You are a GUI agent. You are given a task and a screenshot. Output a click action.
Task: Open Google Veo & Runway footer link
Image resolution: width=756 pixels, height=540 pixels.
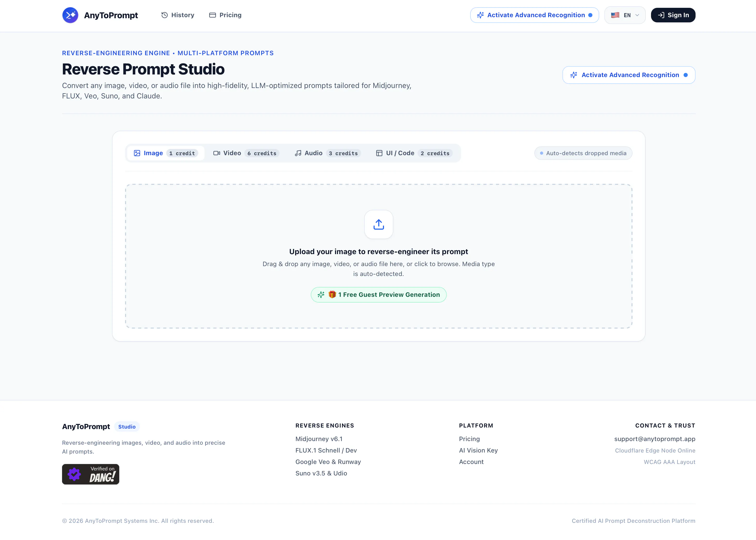[x=328, y=462]
